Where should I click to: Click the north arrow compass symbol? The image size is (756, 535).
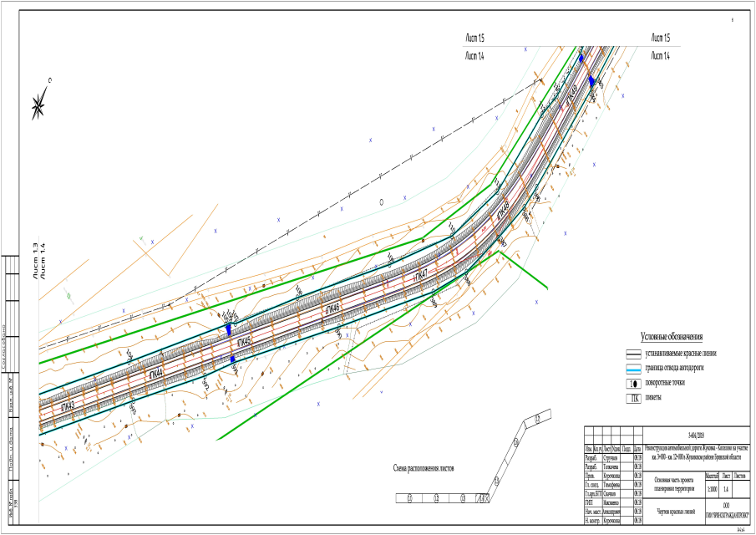40,103
